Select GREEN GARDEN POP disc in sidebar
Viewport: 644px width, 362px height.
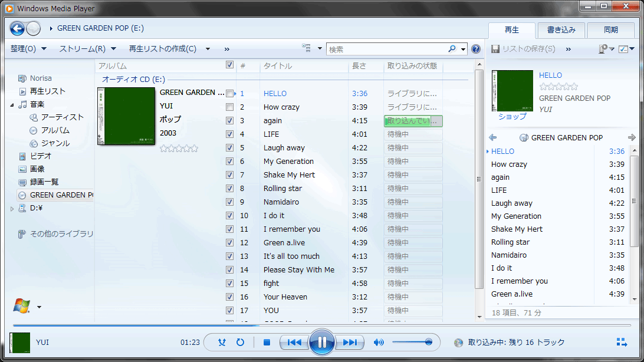coord(55,195)
